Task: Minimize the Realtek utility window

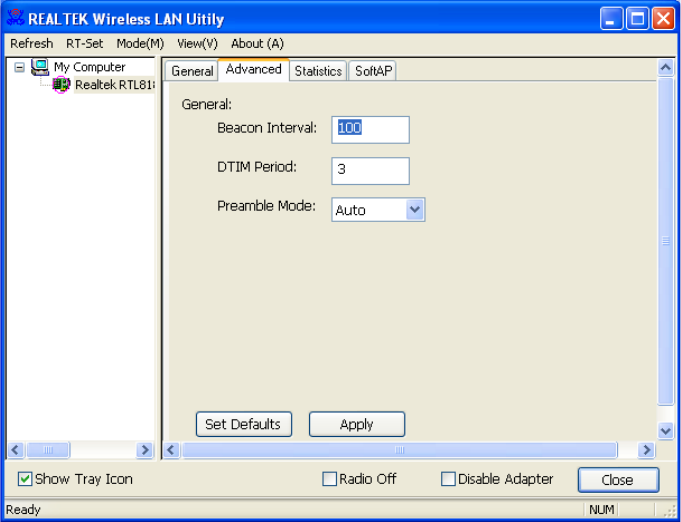Action: click(612, 19)
